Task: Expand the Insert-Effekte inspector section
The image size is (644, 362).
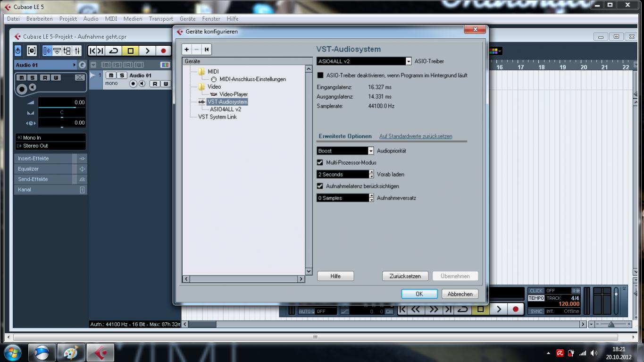Action: pos(43,159)
